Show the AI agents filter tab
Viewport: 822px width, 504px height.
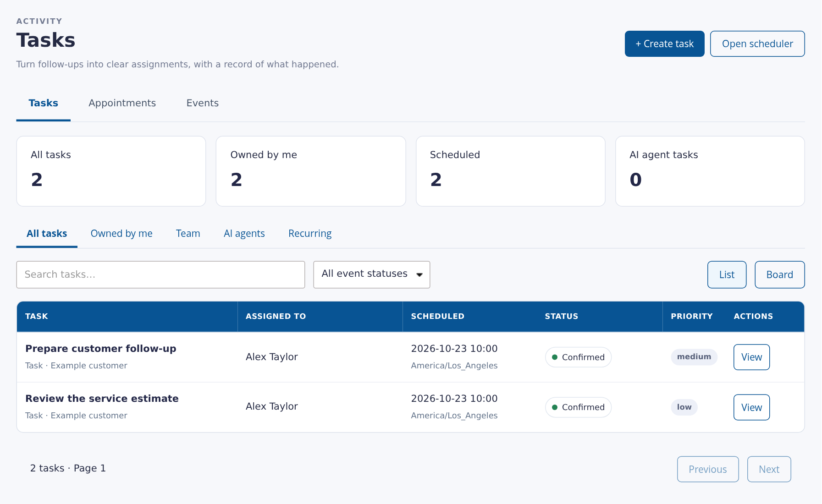click(244, 234)
